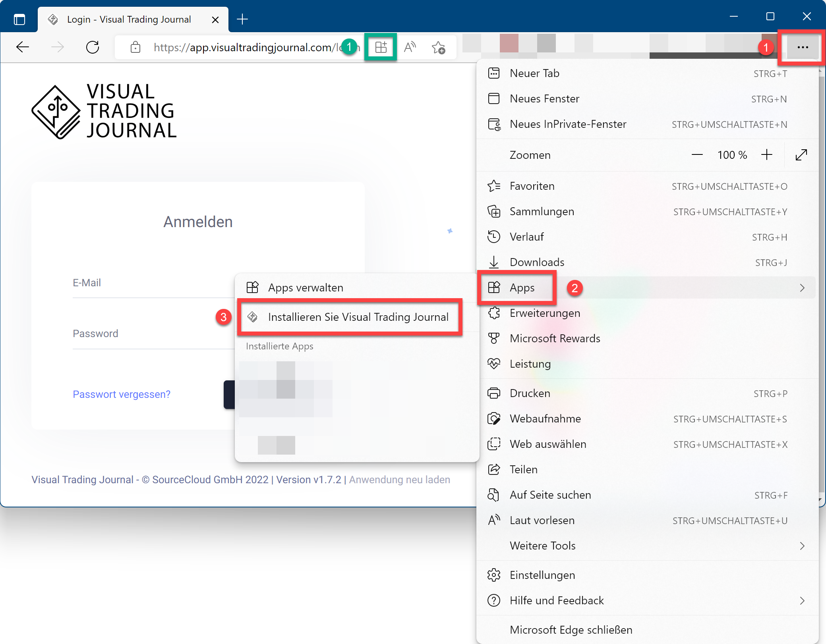Click the Hilfe und Feedback question icon
826x644 pixels.
tap(493, 601)
